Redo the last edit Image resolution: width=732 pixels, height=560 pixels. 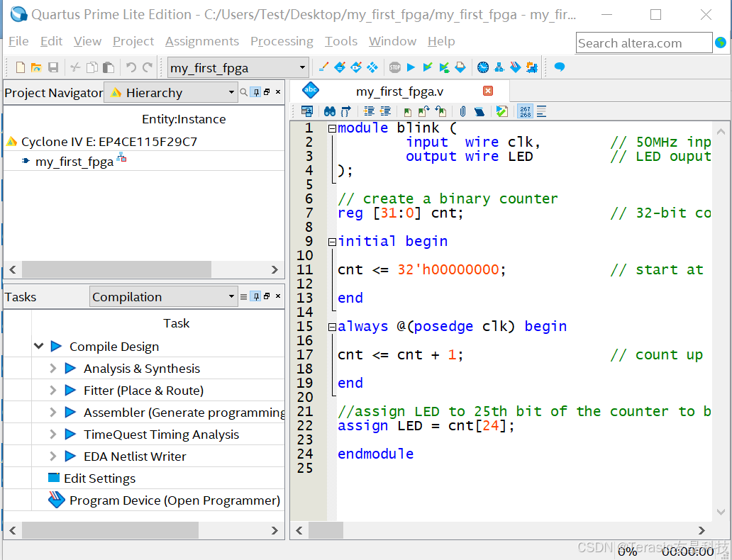[148, 67]
